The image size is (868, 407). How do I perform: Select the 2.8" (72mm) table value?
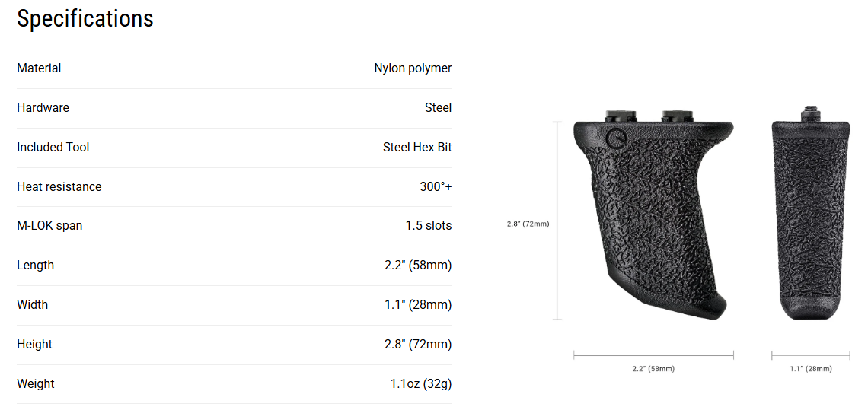[x=418, y=345]
